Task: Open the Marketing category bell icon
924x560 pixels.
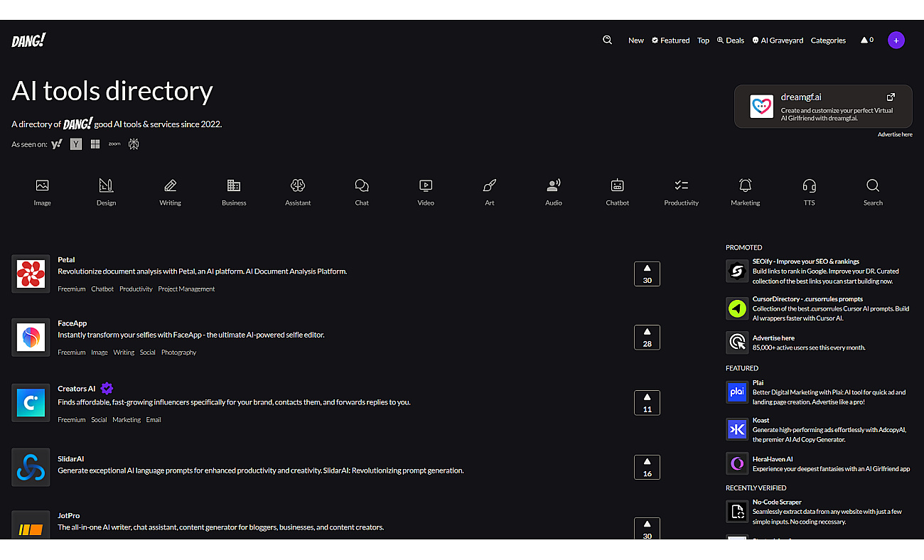Action: pos(745,185)
